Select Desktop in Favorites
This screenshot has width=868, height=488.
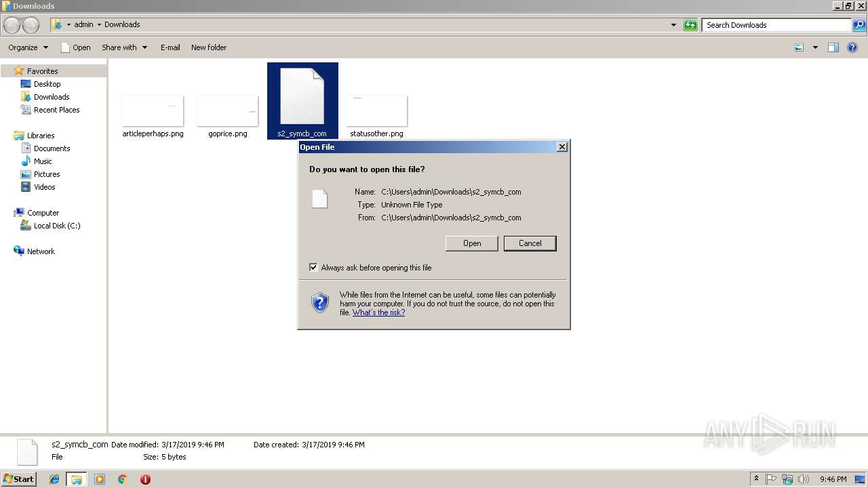47,84
